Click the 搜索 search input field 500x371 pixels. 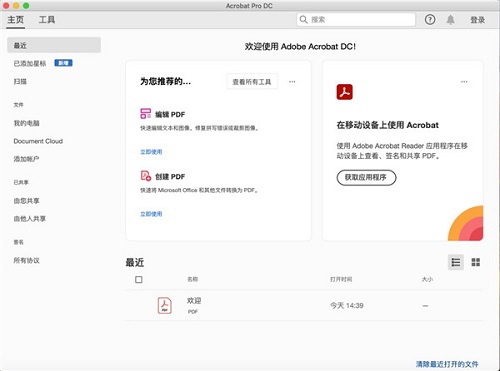pyautogui.click(x=356, y=20)
